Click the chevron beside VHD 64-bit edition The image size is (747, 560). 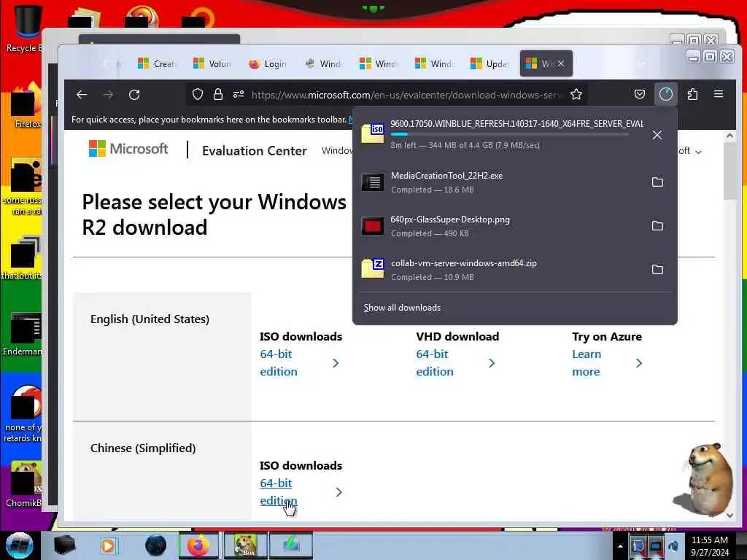(x=492, y=363)
